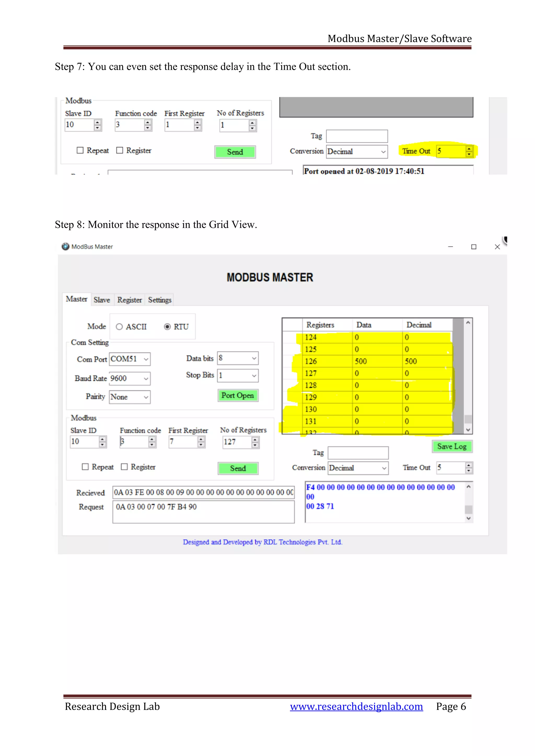
Task: Click scroll down arrow of register grid
Action: (x=468, y=430)
